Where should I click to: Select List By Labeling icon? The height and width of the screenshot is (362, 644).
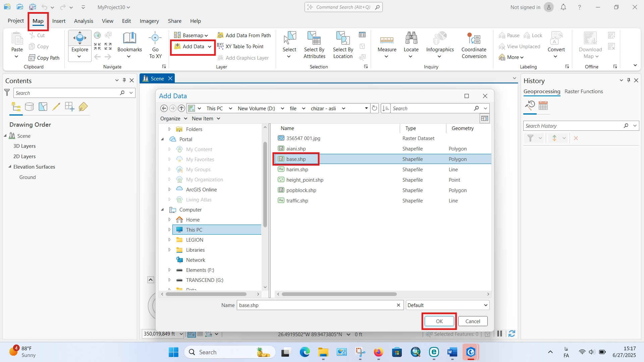click(x=83, y=107)
